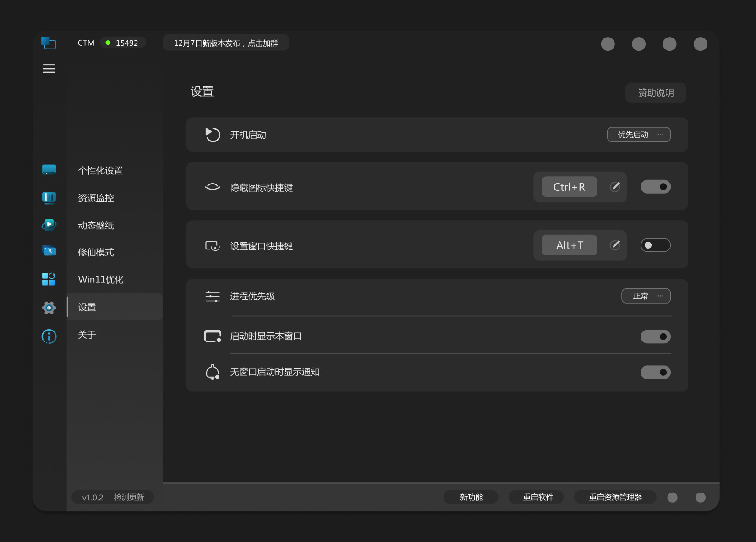The width and height of the screenshot is (756, 542).
Task: Select 资源监控 in the sidebar
Action: point(96,198)
